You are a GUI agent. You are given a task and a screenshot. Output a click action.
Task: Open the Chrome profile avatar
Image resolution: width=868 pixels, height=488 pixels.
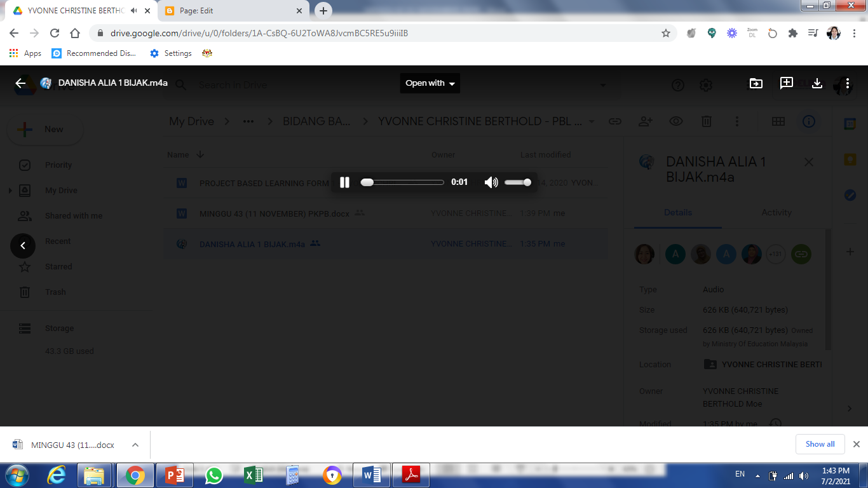(834, 33)
